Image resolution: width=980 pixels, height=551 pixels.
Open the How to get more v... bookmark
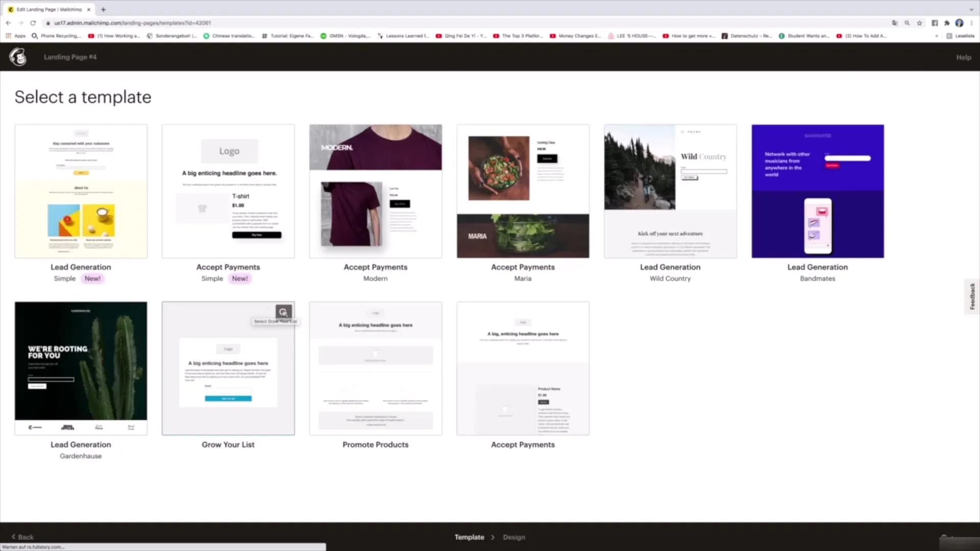click(x=689, y=36)
